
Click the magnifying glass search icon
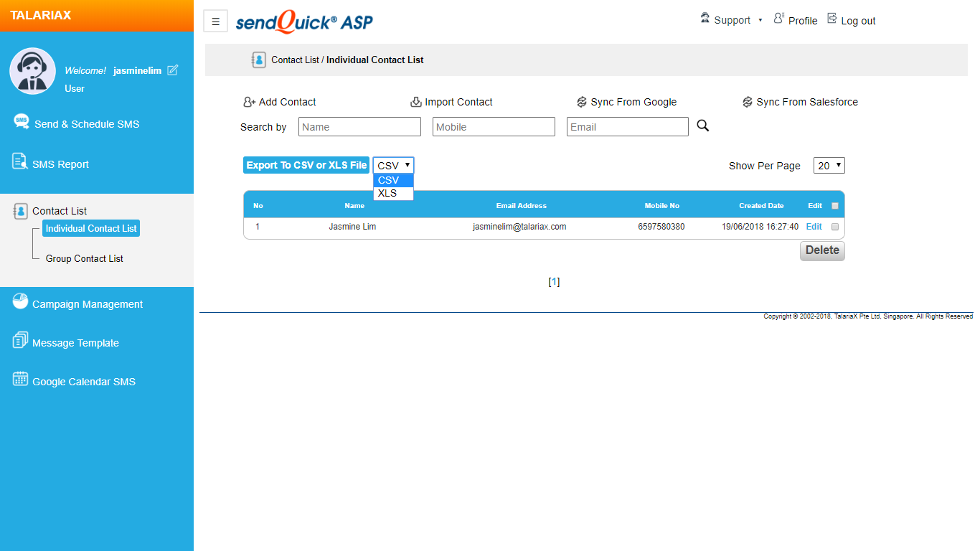(x=703, y=126)
